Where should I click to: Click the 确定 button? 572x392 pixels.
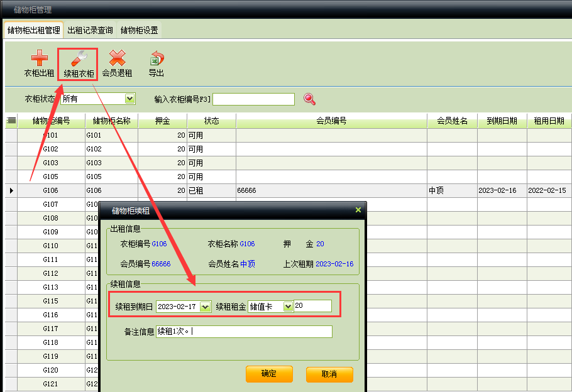tap(269, 374)
